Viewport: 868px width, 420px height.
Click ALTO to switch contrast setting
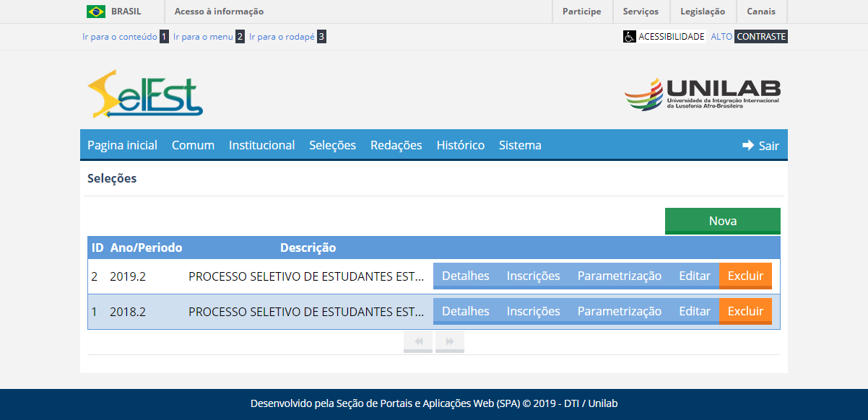tap(723, 35)
